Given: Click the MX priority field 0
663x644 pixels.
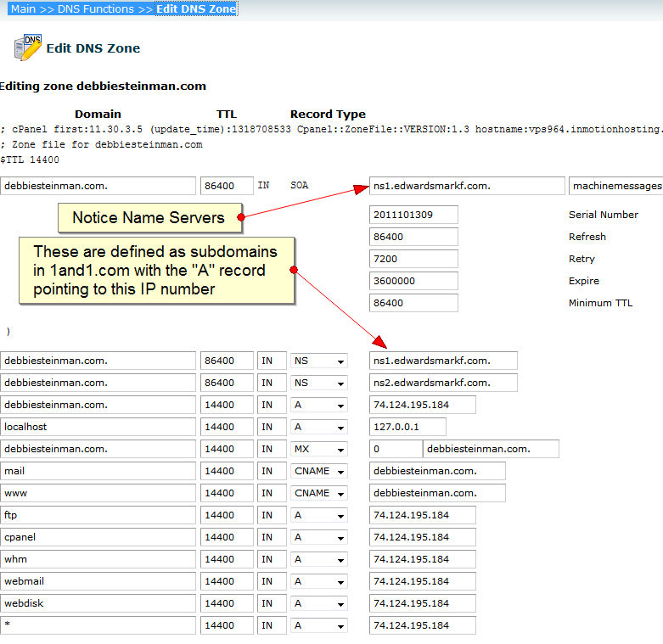Looking at the screenshot, I should click(396, 449).
